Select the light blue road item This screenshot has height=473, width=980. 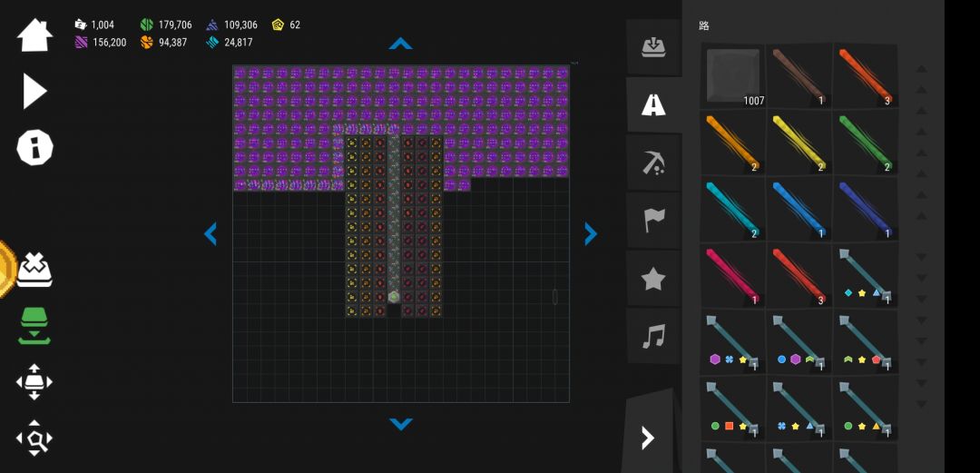(x=799, y=209)
